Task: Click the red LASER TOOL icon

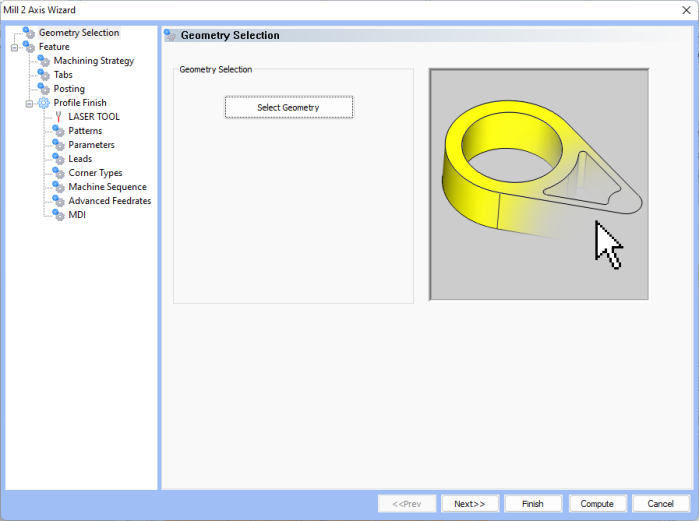Action: click(x=58, y=117)
